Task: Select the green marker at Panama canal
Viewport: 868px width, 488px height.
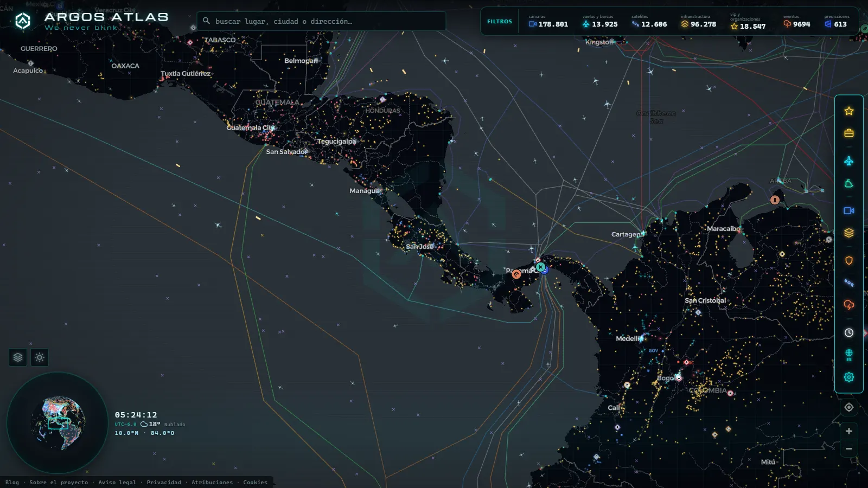Action: (540, 267)
